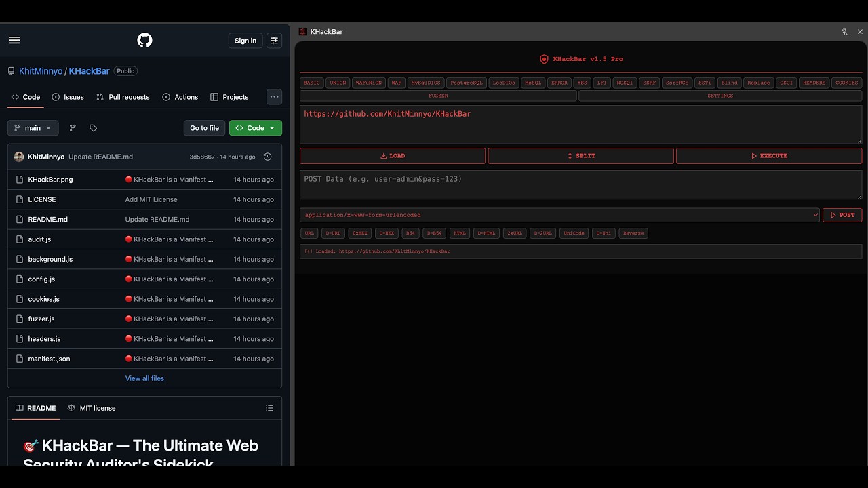Image resolution: width=868 pixels, height=488 pixels.
Task: Open the PostgreSQL payload menu
Action: pos(467,83)
